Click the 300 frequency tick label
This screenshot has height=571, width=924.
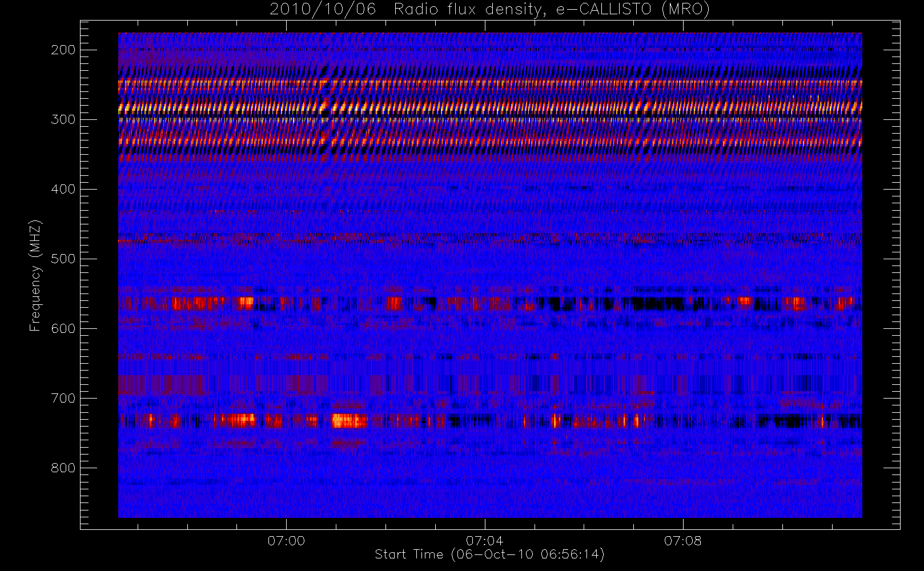(63, 119)
